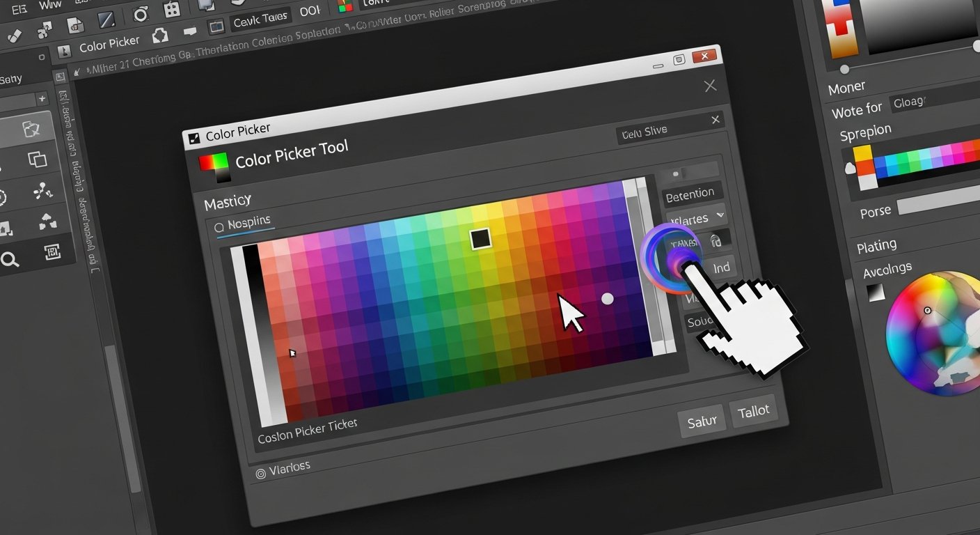Screen dimensions: 980x535
Task: Click the Tallot button in the dialog
Action: [754, 411]
